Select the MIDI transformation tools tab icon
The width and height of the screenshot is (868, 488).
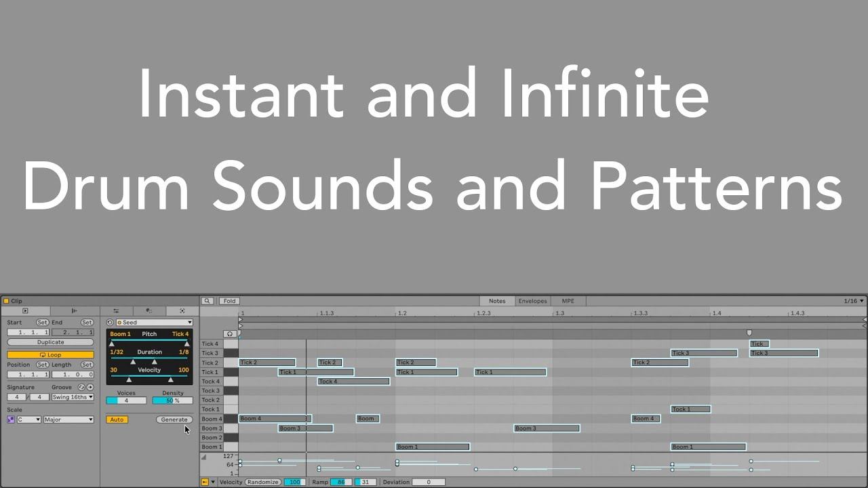[149, 311]
